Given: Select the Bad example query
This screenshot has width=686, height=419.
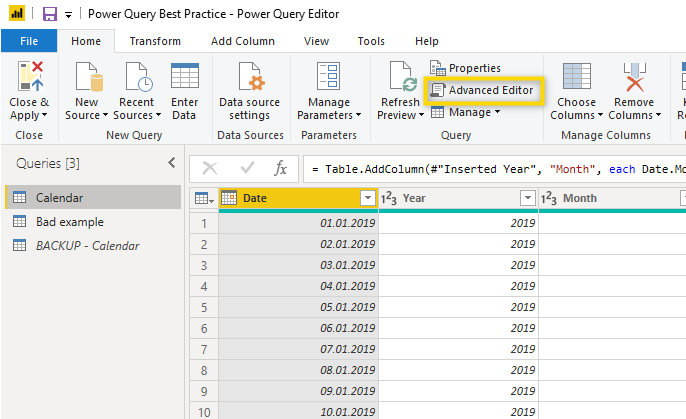Looking at the screenshot, I should (x=93, y=221).
